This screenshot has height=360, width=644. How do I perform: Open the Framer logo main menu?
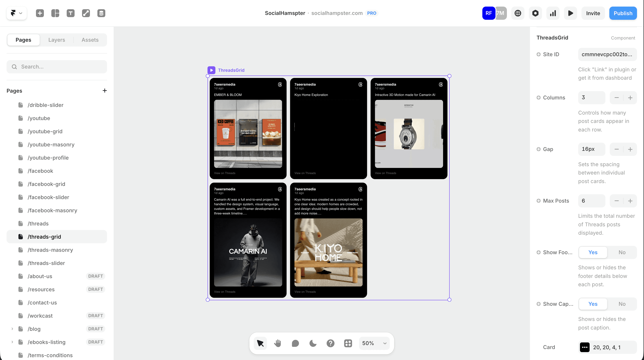point(16,13)
